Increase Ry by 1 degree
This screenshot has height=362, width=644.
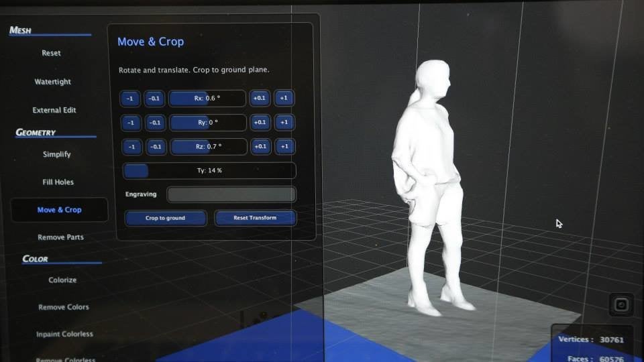pos(284,122)
